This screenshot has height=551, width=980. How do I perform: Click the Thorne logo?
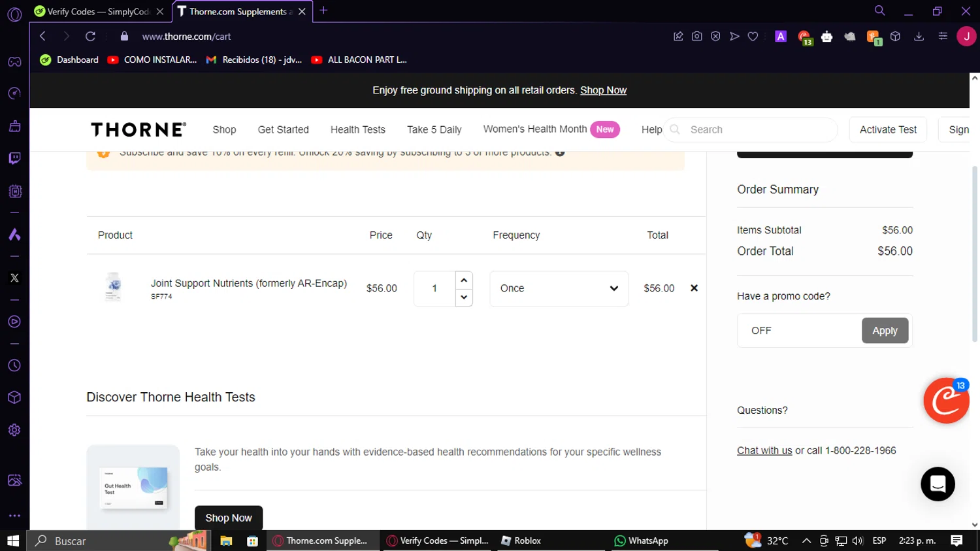pyautogui.click(x=139, y=129)
